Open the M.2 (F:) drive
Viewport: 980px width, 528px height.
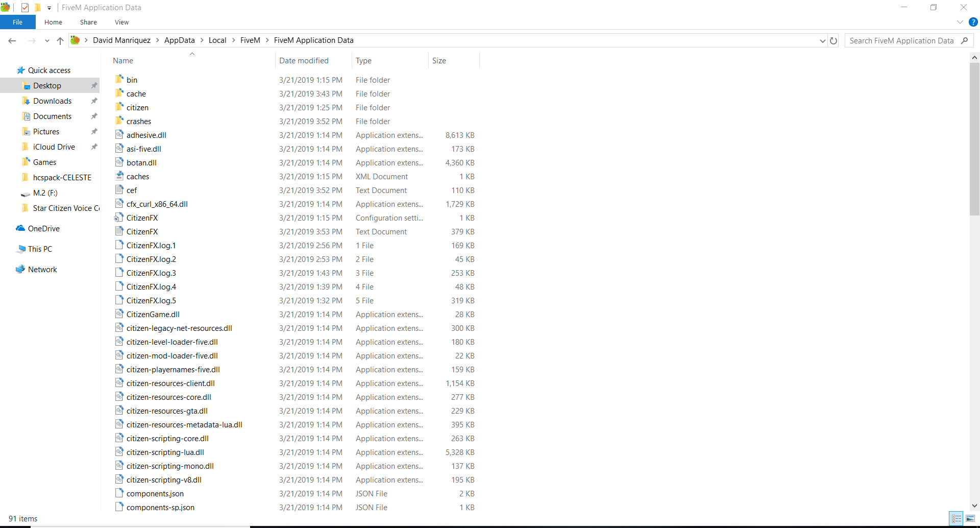pos(45,193)
